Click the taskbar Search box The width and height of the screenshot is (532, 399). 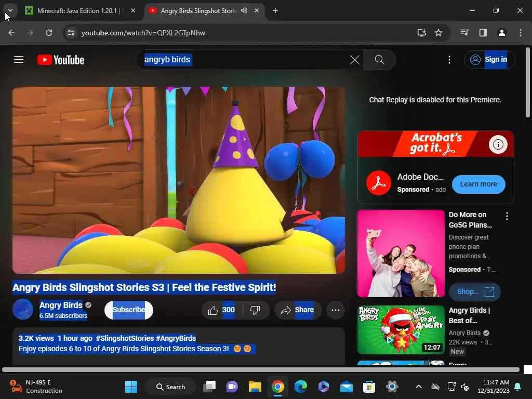click(x=170, y=387)
